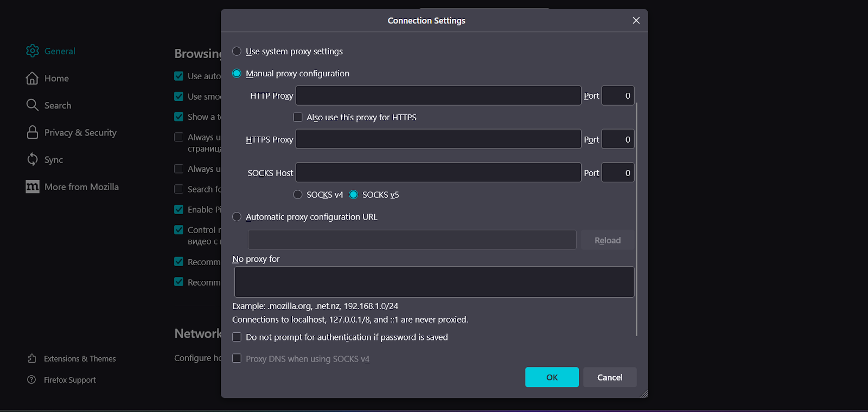Screen dimensions: 868x412
Task: Toggle the Search for text checkbox
Action: tap(178, 189)
